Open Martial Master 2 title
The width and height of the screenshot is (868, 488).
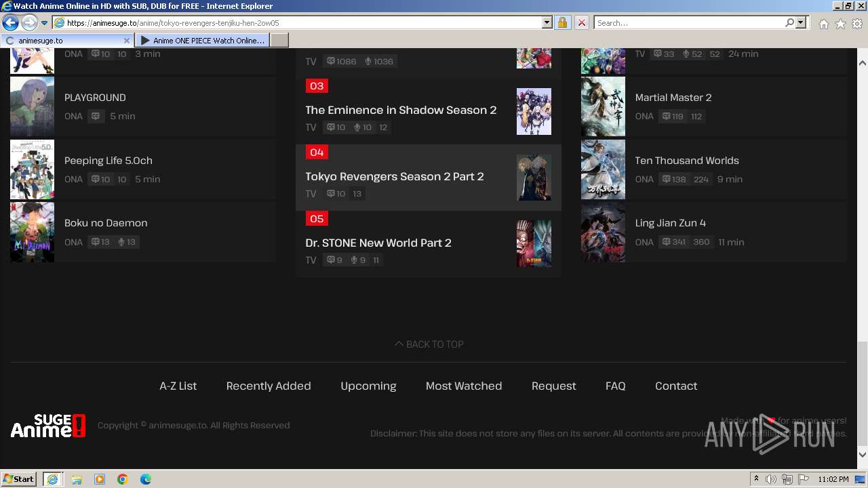click(x=673, y=98)
